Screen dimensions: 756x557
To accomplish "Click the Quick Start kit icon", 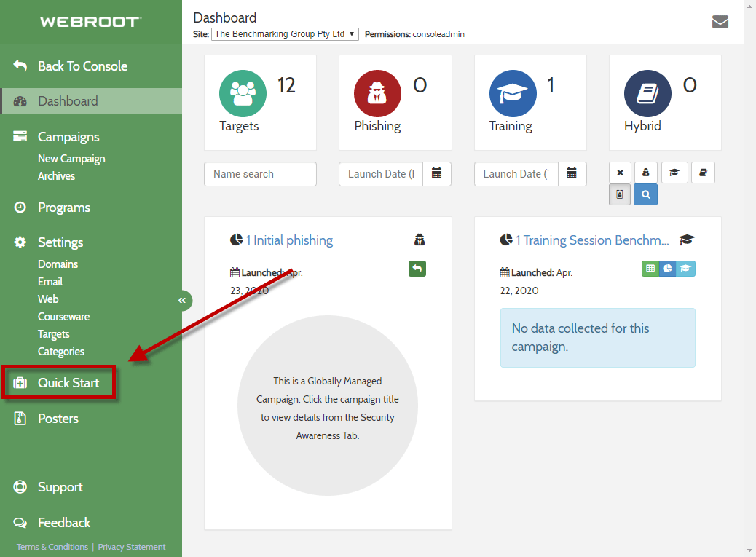I will click(x=20, y=382).
